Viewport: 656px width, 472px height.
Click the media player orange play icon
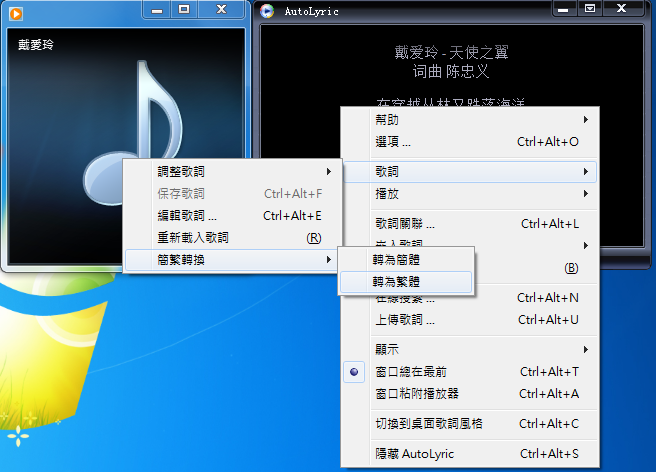16,14
